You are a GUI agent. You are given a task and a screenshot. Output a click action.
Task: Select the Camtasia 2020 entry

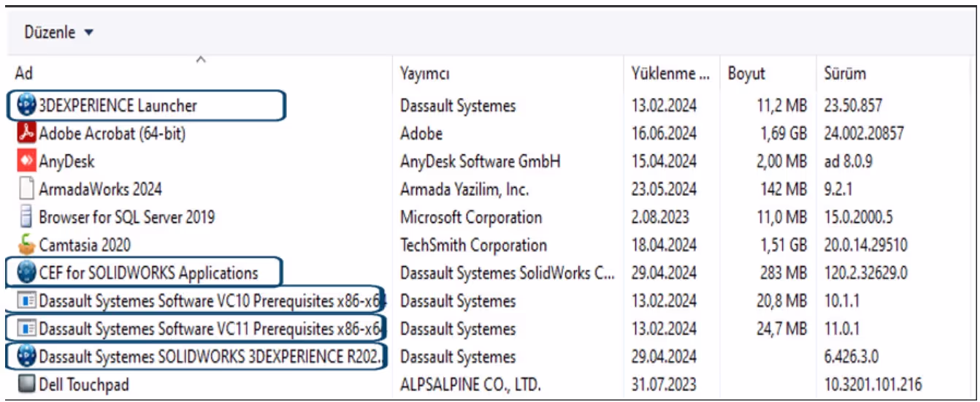[x=85, y=245]
